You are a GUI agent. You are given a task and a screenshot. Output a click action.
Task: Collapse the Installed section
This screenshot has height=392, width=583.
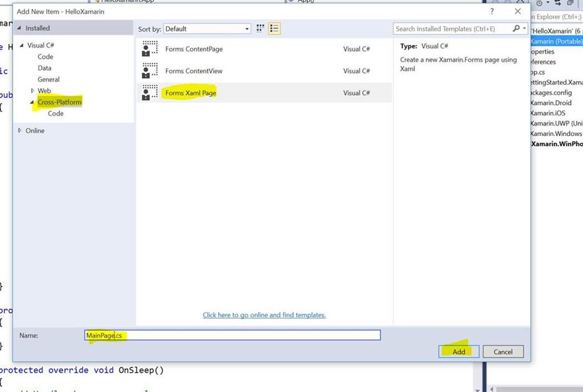click(19, 28)
